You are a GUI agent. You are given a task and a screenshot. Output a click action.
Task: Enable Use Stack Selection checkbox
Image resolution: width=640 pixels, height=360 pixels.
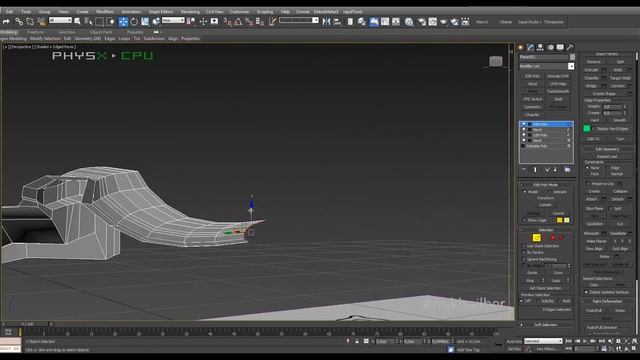click(x=524, y=246)
